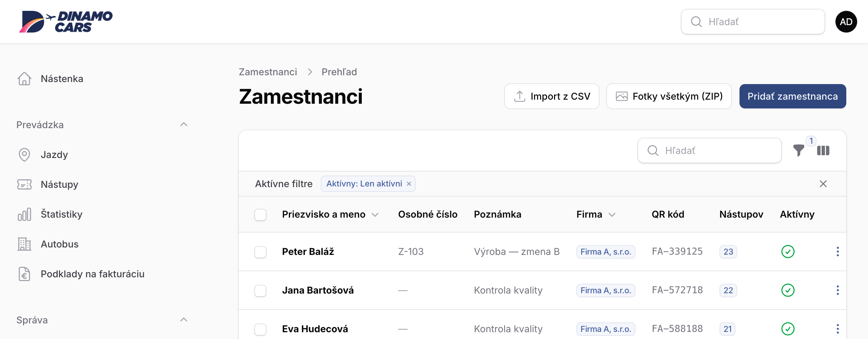Click the Firma A badge for Peter Baláž
Image resolution: width=868 pixels, height=339 pixels.
pyautogui.click(x=606, y=252)
